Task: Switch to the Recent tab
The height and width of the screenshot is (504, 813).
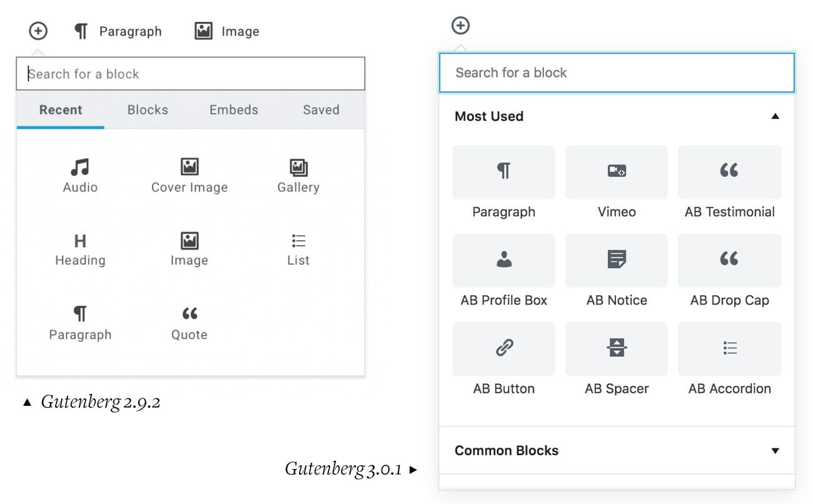Action: point(61,110)
